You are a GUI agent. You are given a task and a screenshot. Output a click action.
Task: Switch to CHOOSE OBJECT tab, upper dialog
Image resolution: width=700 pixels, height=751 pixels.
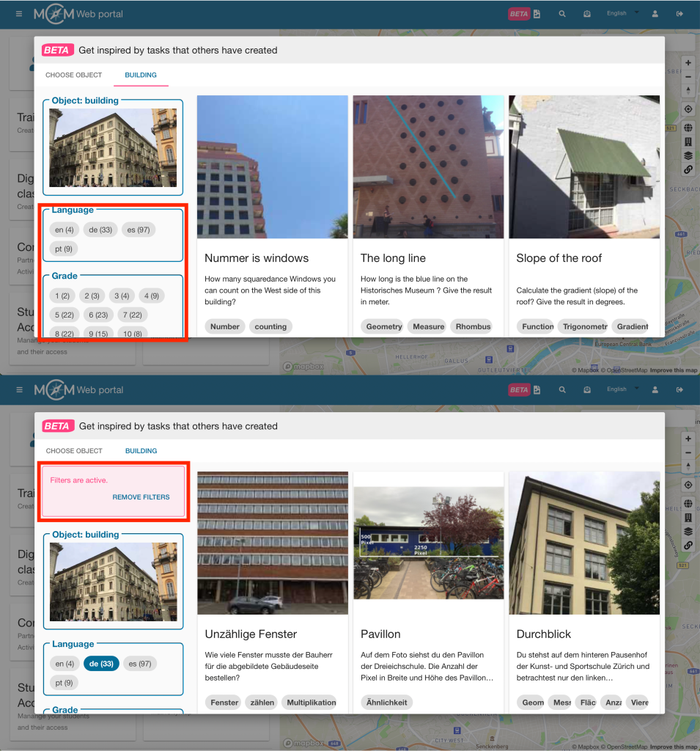pos(74,76)
